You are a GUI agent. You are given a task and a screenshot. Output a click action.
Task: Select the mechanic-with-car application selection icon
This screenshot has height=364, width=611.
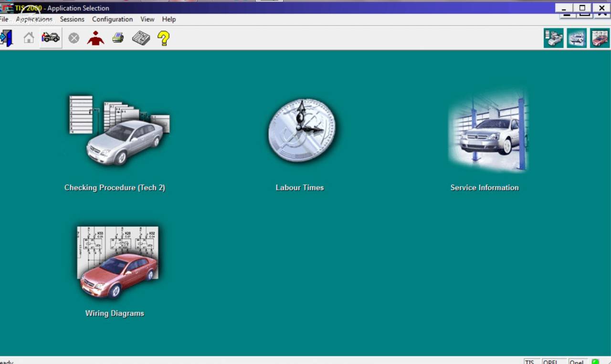point(51,38)
